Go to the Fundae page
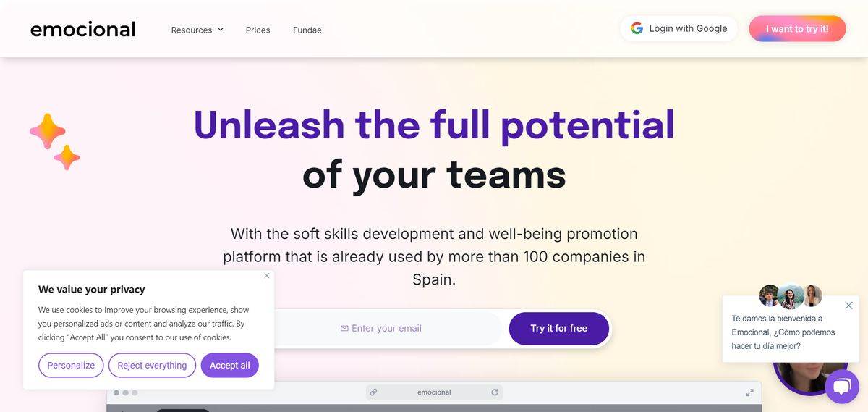The image size is (868, 412). click(307, 30)
